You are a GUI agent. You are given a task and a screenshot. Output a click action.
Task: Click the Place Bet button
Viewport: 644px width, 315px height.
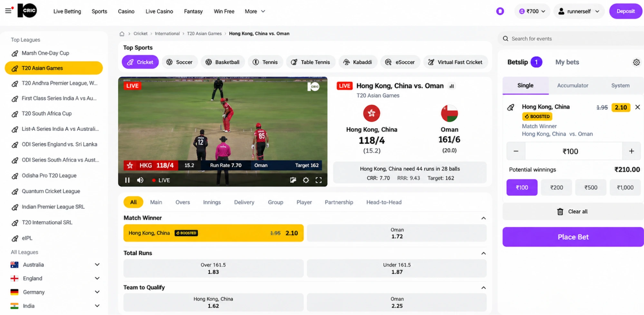coord(573,237)
